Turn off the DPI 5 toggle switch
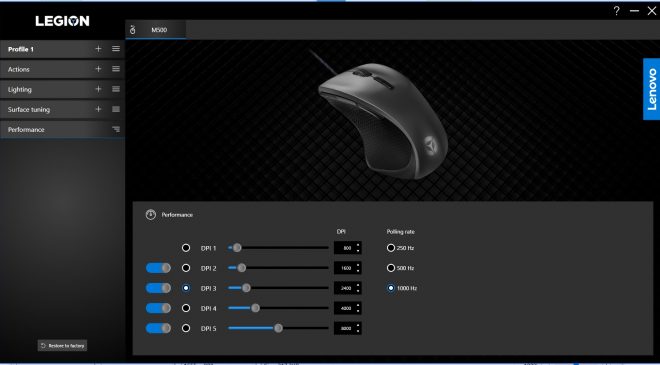 (158, 328)
